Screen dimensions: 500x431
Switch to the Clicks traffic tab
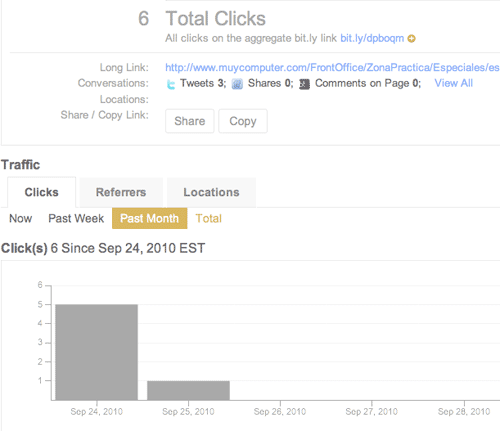click(42, 192)
